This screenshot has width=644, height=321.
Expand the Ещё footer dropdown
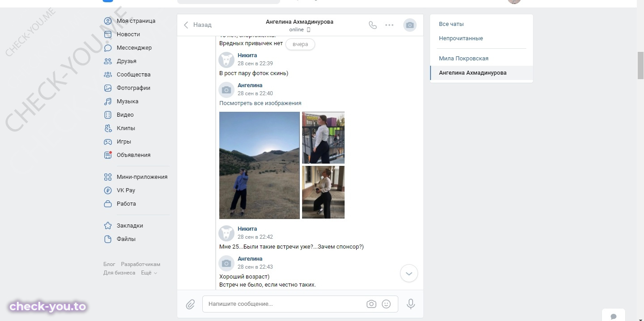(x=149, y=273)
